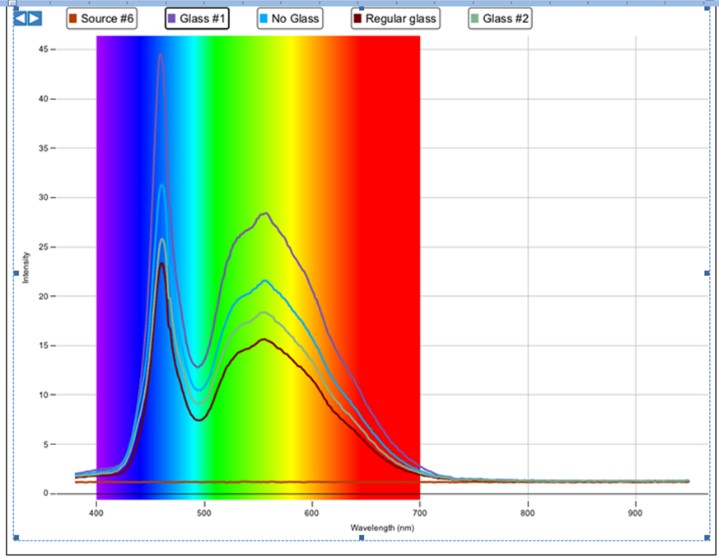Screen dimensions: 719x558
Task: Choose the No Glass legend entry
Action: coord(290,19)
